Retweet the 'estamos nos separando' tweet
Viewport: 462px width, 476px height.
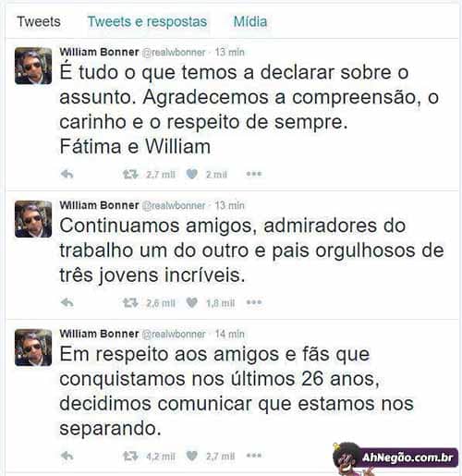coord(130,456)
